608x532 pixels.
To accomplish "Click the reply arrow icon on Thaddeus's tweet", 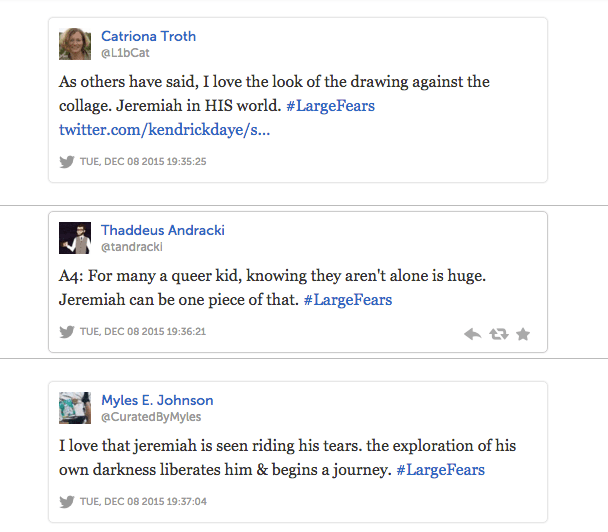I will 473,334.
